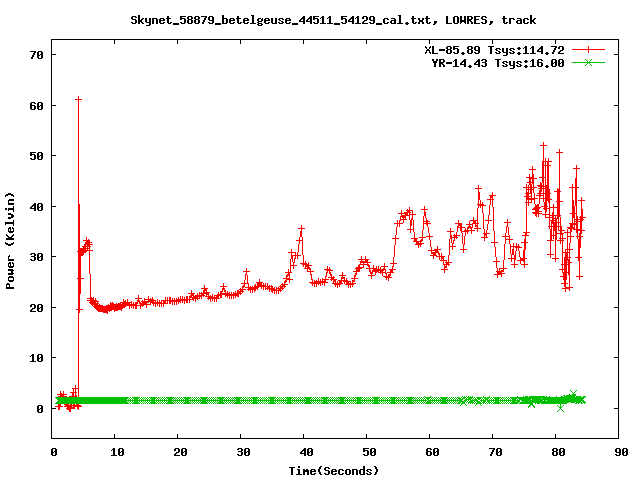Click the y-axis tick label 50
Screen dimensions: 640x480
pos(36,156)
